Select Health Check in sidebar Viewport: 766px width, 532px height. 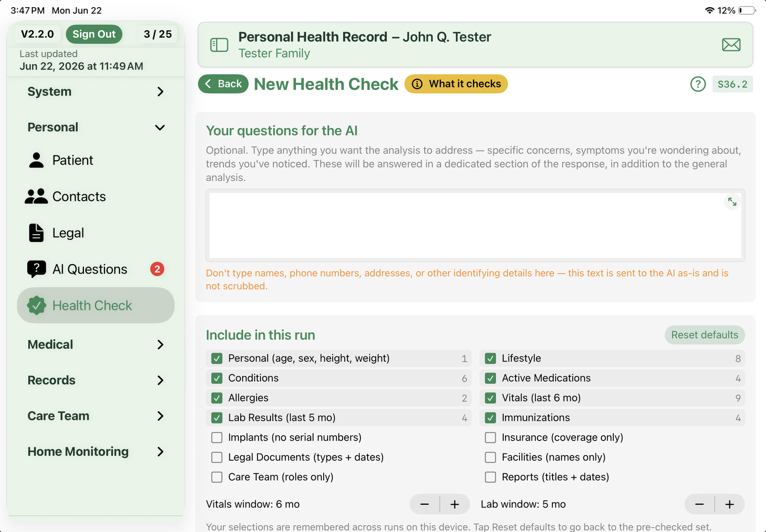click(x=96, y=305)
